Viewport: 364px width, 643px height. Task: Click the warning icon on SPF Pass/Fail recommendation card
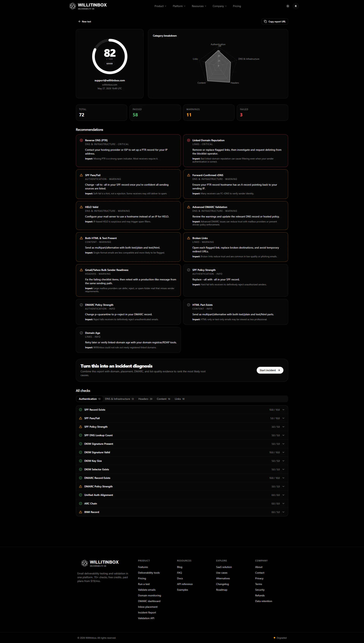click(x=81, y=175)
